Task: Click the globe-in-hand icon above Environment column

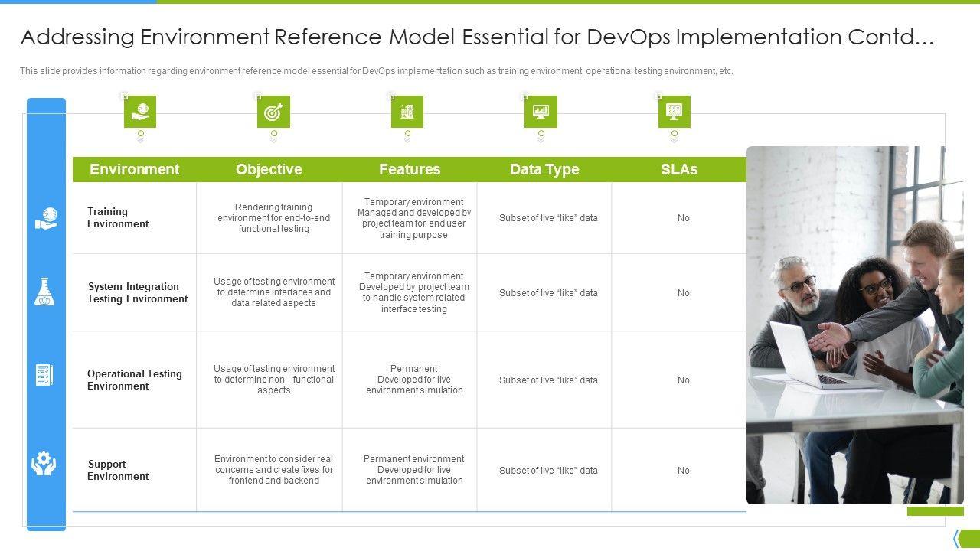Action: [x=140, y=112]
